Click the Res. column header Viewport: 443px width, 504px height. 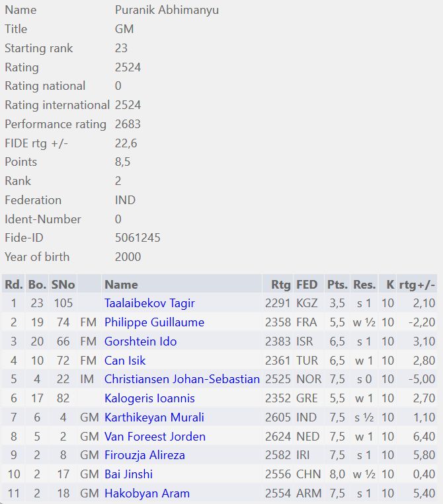pos(364,285)
